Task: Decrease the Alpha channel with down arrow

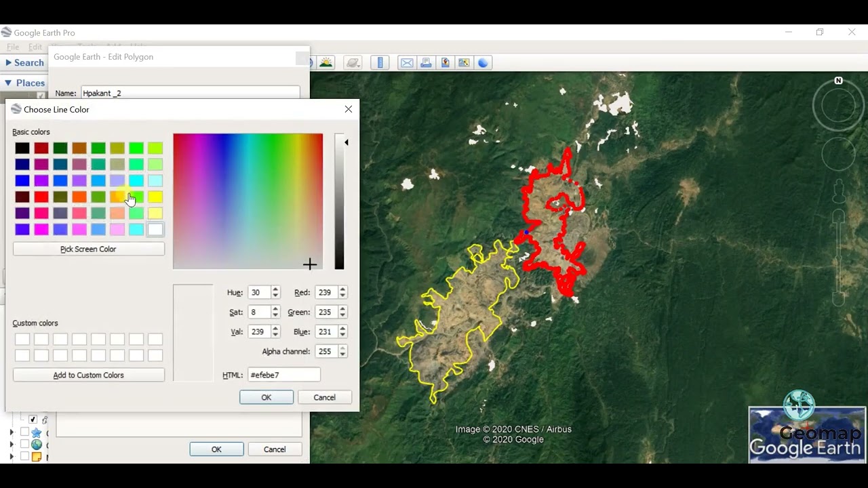Action: 342,354
